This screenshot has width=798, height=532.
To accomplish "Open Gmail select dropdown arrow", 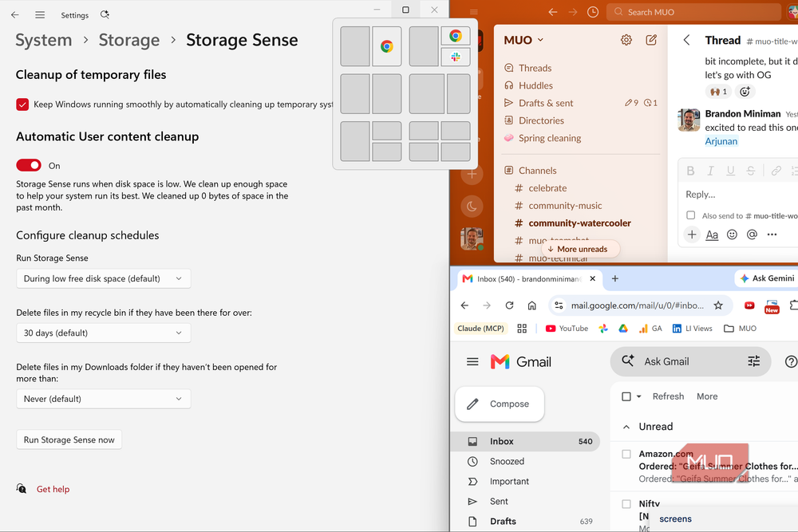I will (638, 396).
